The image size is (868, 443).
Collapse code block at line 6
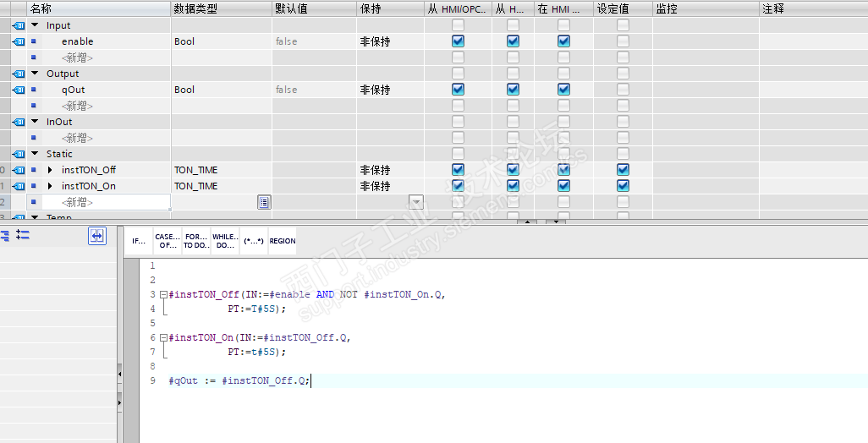(163, 338)
